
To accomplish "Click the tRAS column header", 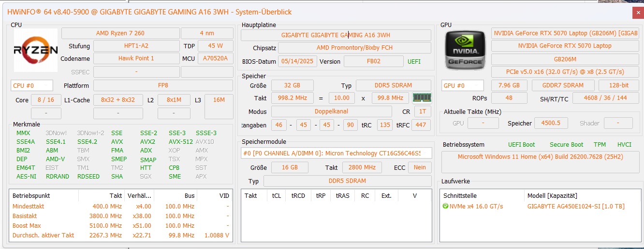I will 342,196.
